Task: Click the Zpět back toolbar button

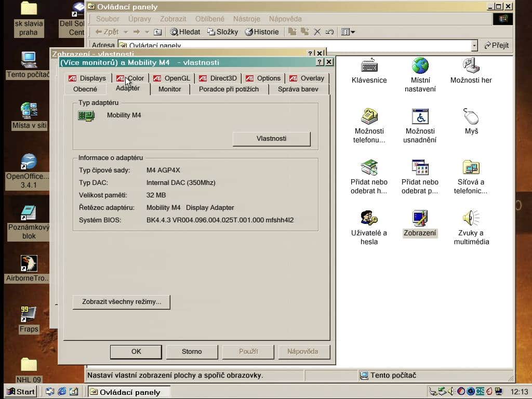Action: pos(107,32)
